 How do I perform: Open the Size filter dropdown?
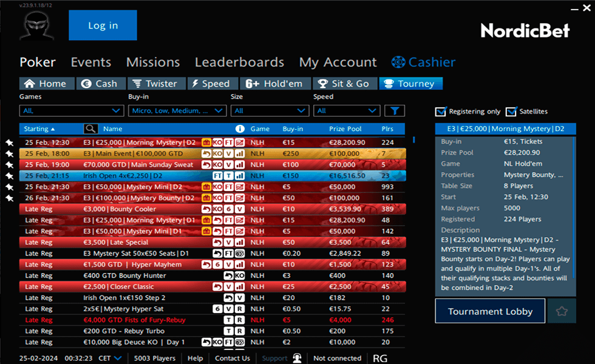click(270, 110)
